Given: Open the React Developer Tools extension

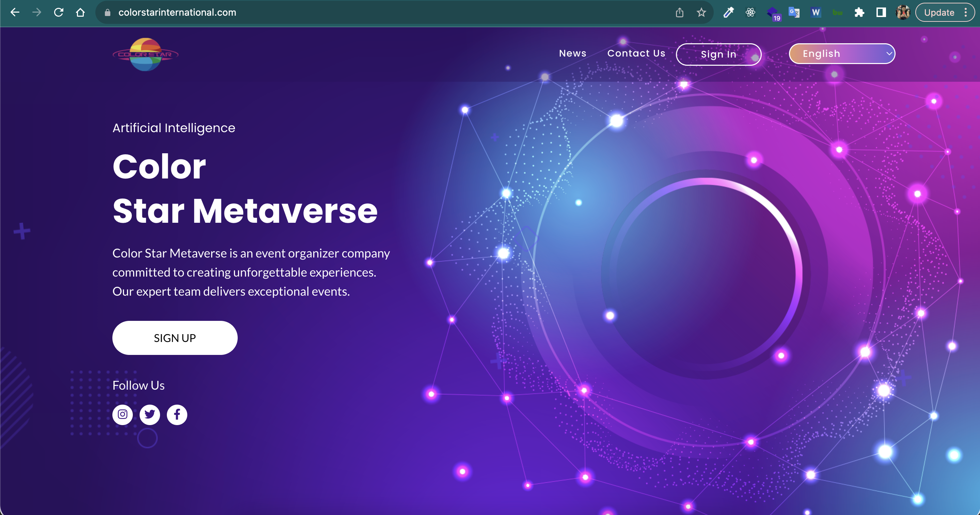Looking at the screenshot, I should (750, 13).
